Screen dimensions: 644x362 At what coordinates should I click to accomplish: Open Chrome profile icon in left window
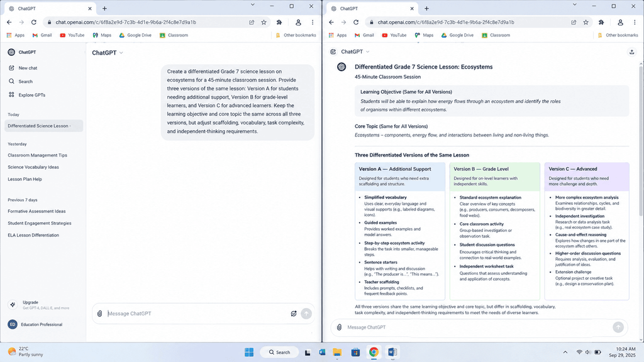pos(298,22)
